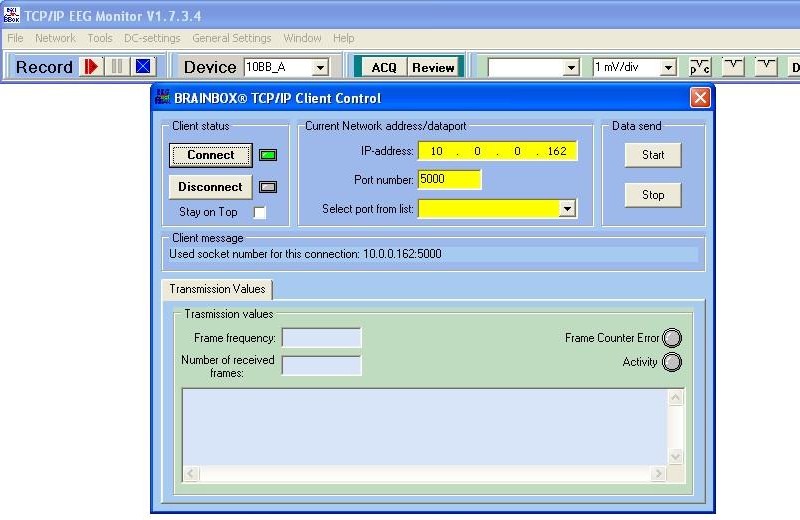Click Stop in Data send
The width and height of the screenshot is (800, 520).
point(653,195)
